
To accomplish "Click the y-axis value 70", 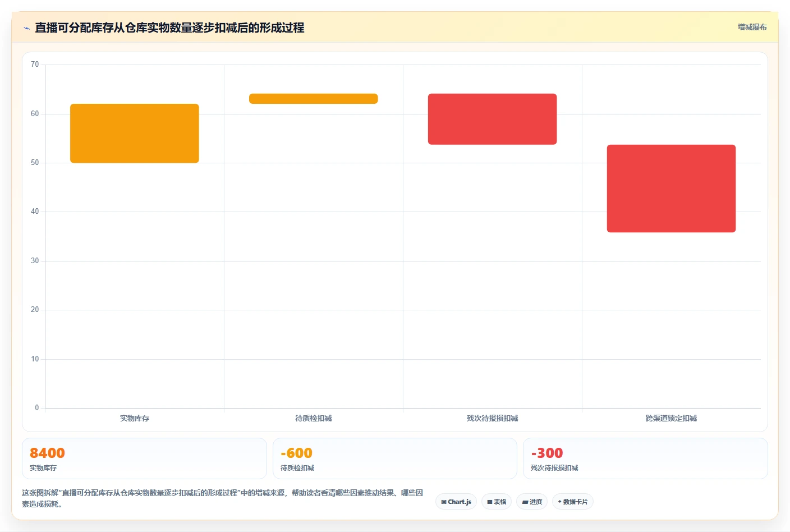I will (x=35, y=65).
